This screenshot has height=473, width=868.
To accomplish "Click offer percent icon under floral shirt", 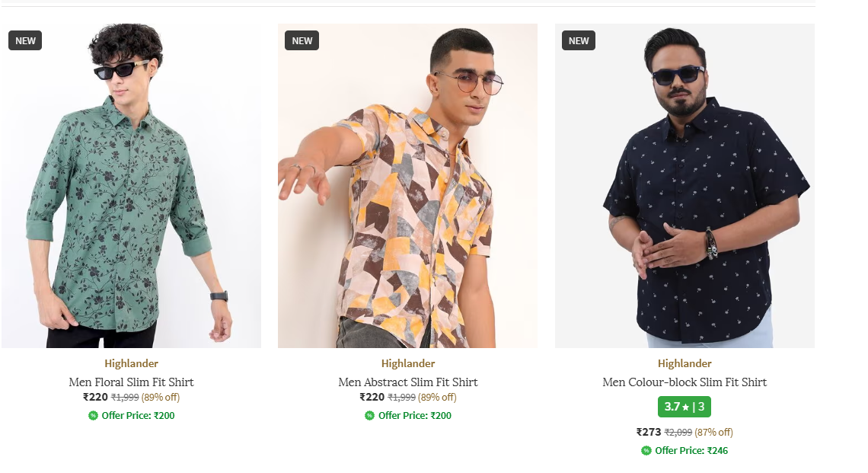I will click(93, 415).
